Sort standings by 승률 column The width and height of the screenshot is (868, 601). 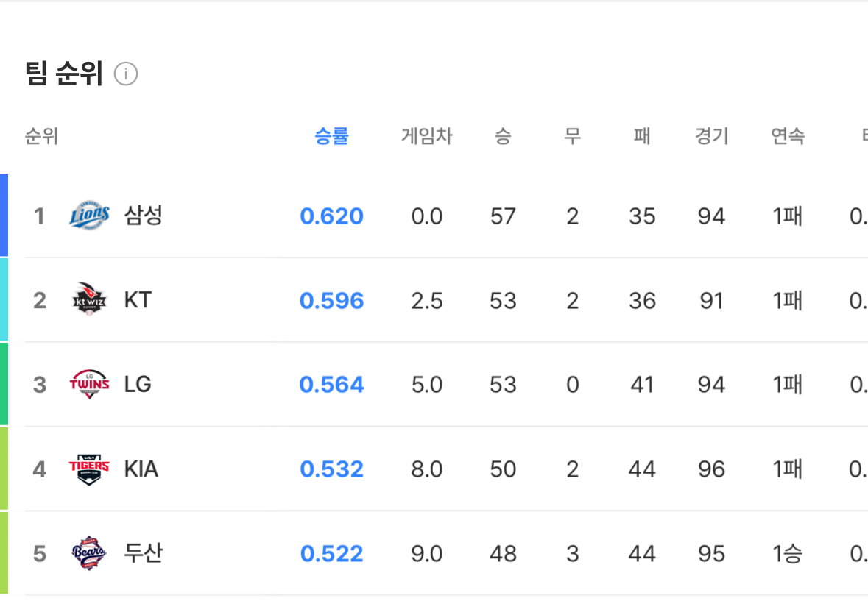(331, 135)
